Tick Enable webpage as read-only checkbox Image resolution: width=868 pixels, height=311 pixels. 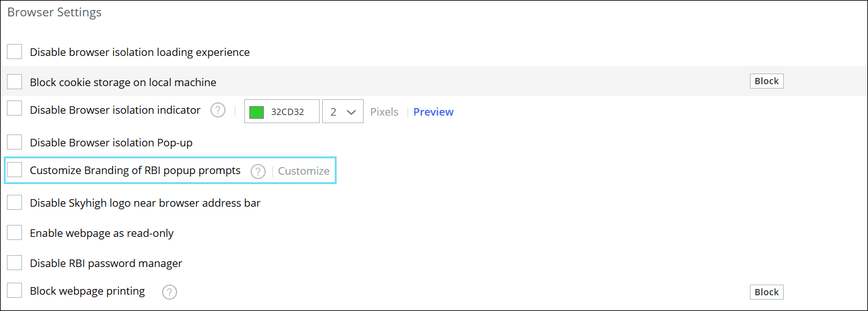click(14, 233)
